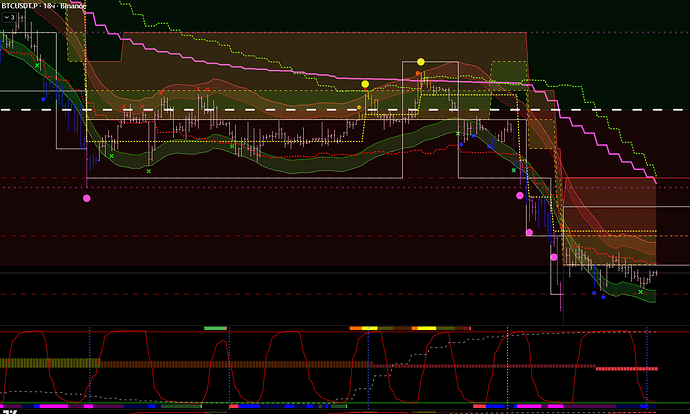Expand the collapsed indicator legend showing 3
The width and height of the screenshot is (690, 414).
pyautogui.click(x=12, y=18)
